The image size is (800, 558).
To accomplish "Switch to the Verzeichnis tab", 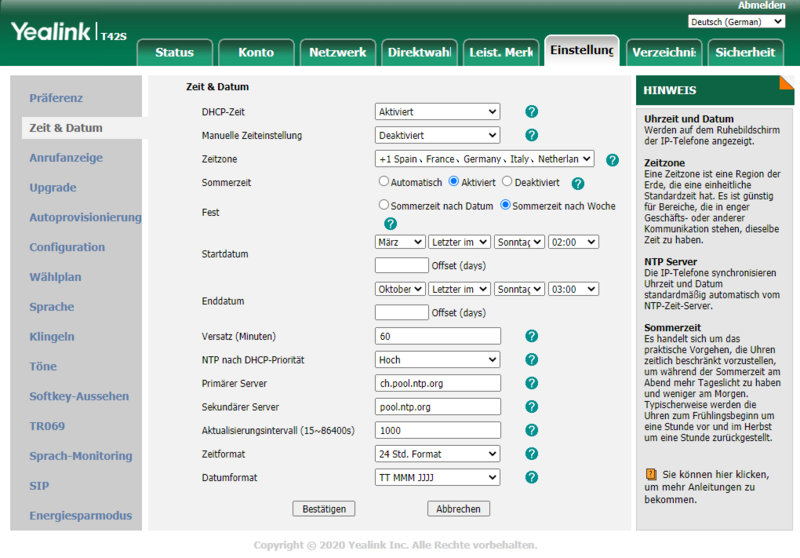I will (664, 52).
